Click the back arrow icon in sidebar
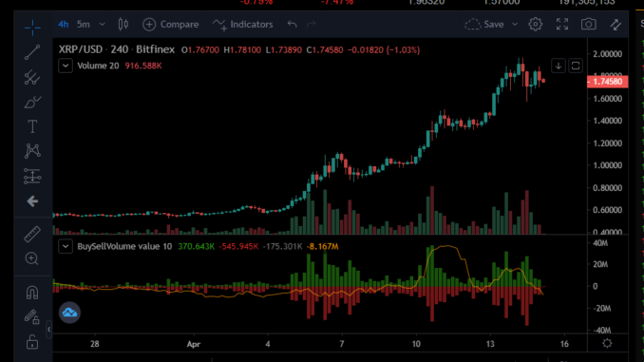The height and width of the screenshot is (362, 644). (x=32, y=201)
